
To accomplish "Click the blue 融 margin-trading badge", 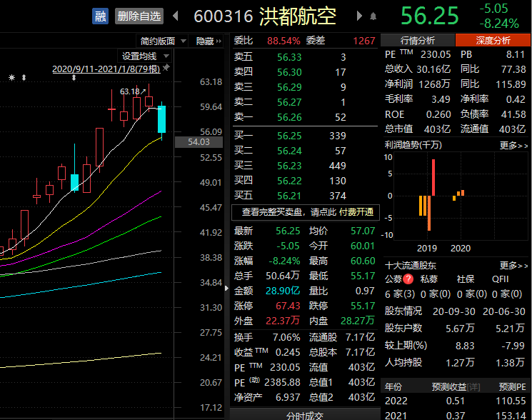I will pyautogui.click(x=100, y=16).
